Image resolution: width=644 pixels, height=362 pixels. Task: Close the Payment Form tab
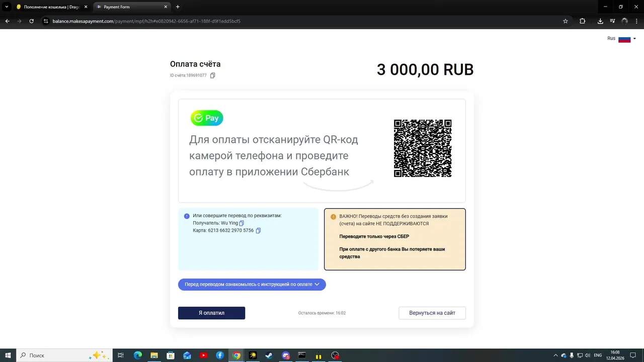coord(167,7)
